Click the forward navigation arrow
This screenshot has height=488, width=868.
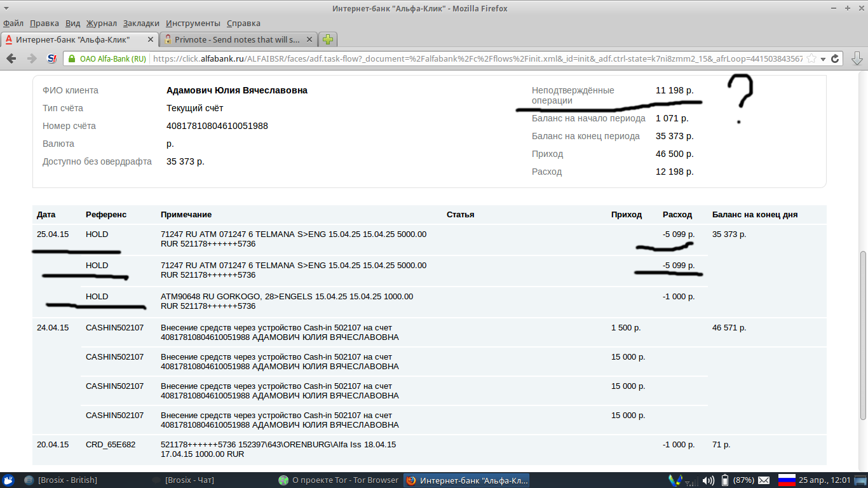click(x=31, y=58)
